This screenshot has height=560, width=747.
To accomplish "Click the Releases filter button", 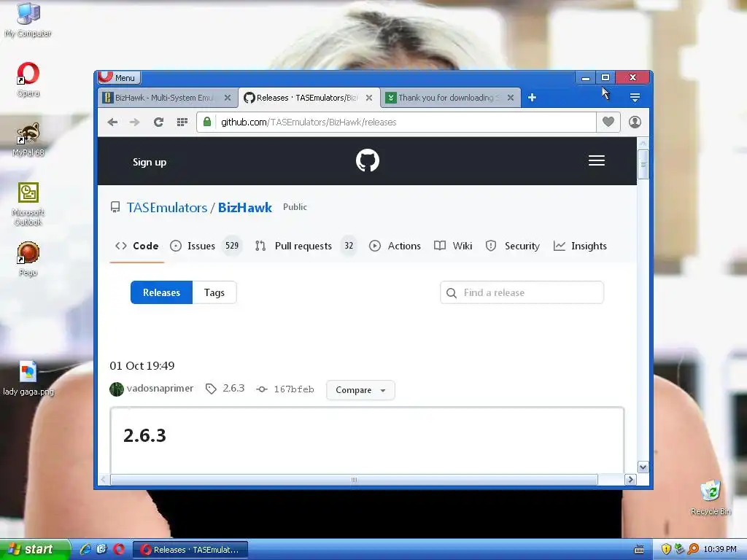I will (161, 292).
